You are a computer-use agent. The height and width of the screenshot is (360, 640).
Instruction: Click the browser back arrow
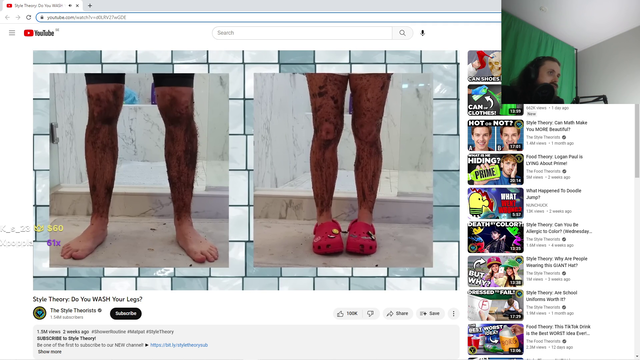(x=7, y=17)
